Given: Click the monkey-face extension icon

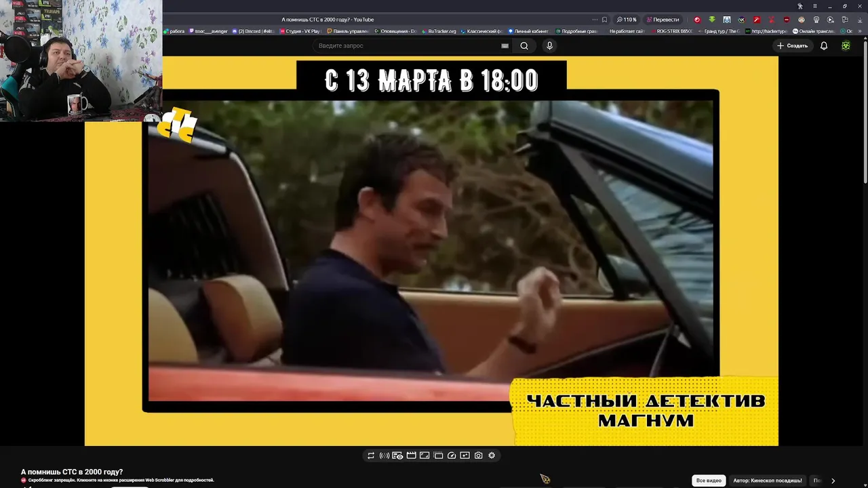Looking at the screenshot, I should point(802,20).
